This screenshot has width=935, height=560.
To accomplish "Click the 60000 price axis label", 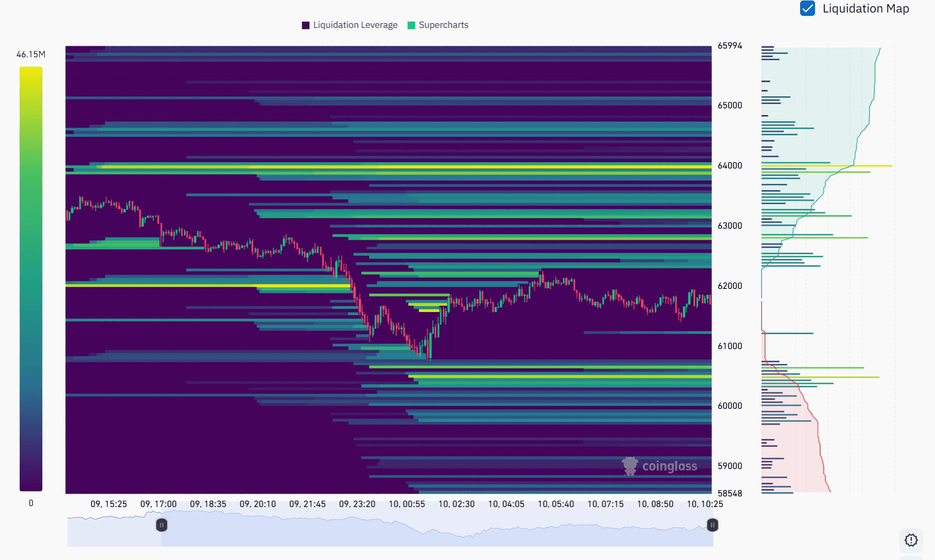I will 730,406.
